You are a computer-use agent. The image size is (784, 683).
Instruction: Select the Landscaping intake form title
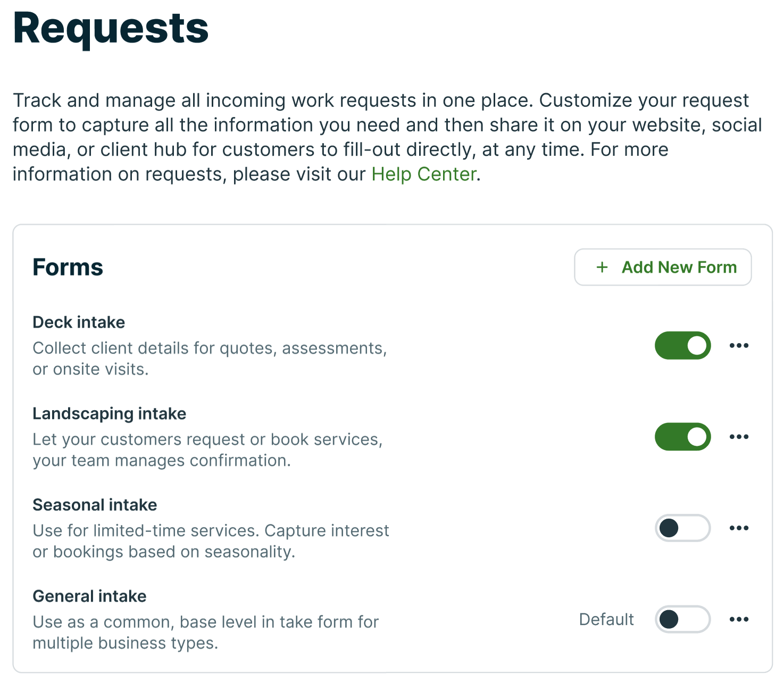pos(109,414)
